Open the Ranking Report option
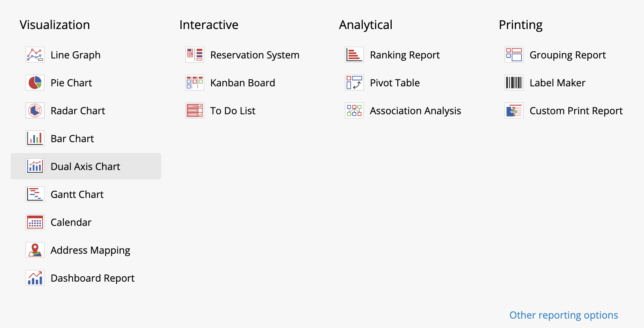644x328 pixels. pos(404,55)
